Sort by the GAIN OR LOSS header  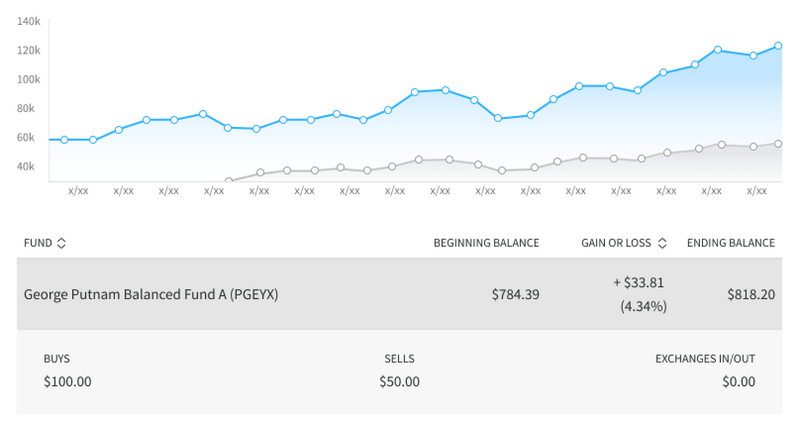pos(616,243)
